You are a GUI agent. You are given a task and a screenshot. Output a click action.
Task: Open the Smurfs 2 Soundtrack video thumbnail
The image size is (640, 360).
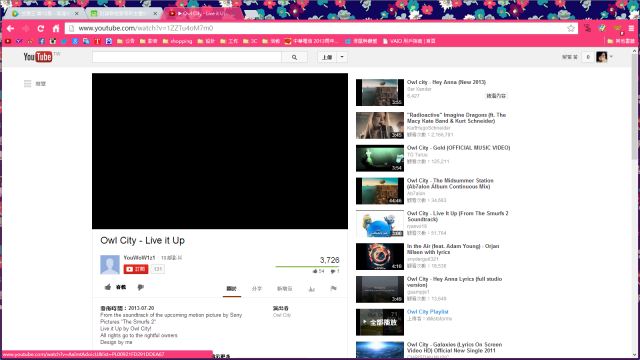pyautogui.click(x=380, y=224)
